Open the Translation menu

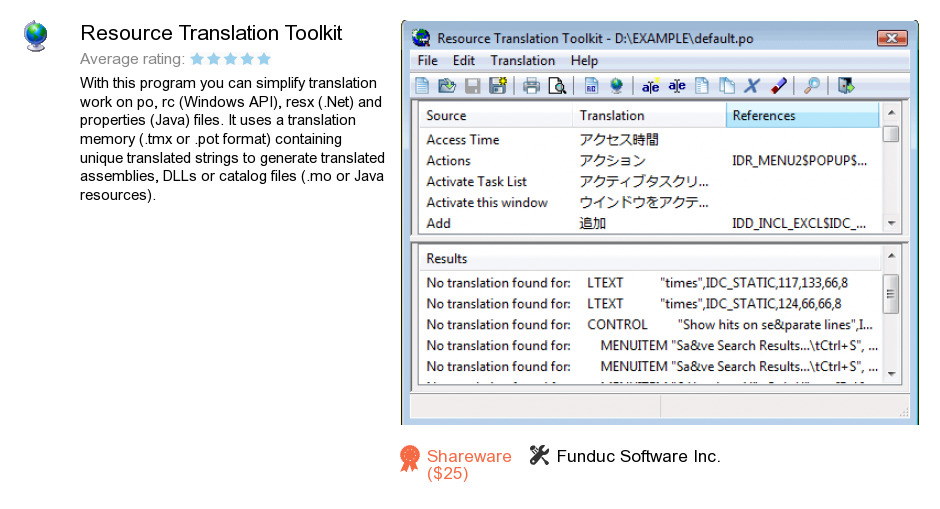(x=522, y=61)
